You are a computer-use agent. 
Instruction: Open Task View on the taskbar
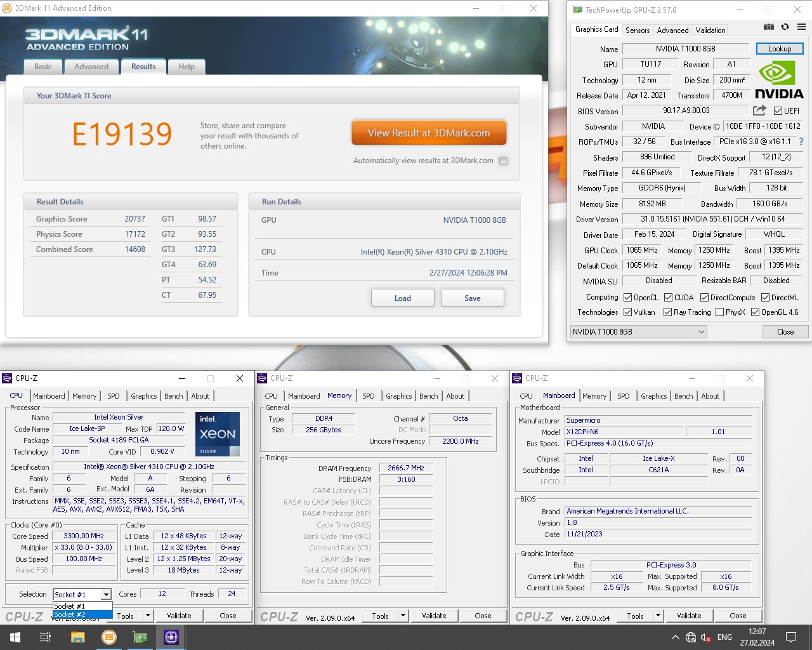(46, 637)
